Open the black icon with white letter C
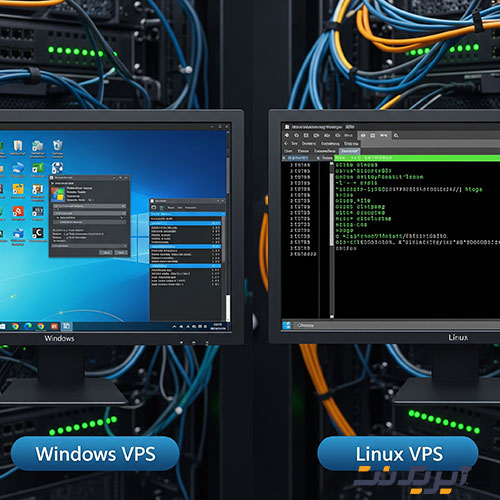Viewport: 500px width, 500px height. pos(37,233)
